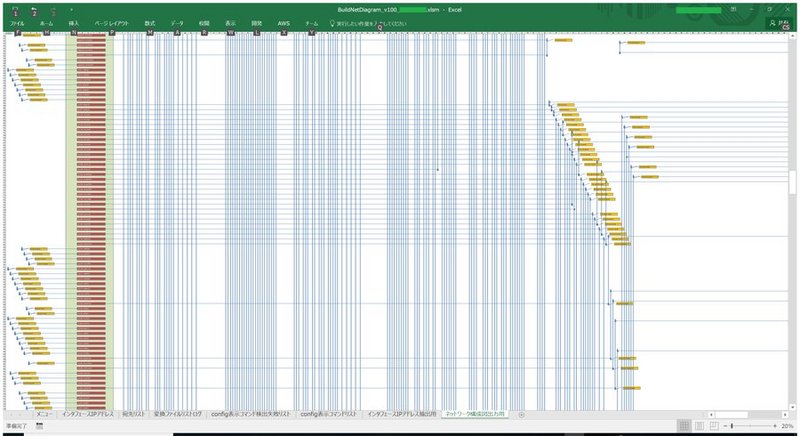Image resolution: width=800 pixels, height=436 pixels.
Task: Switch to Page Break Preview
Action: pos(714,426)
